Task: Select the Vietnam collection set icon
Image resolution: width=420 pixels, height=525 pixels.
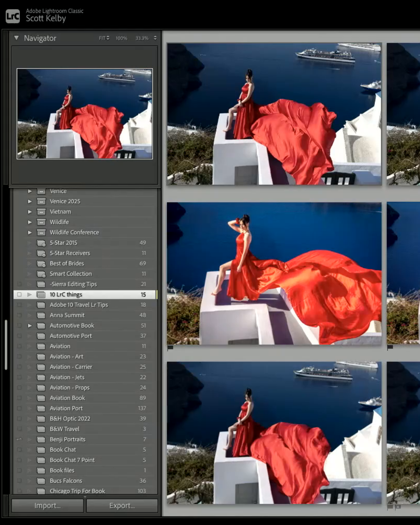Action: [41, 212]
